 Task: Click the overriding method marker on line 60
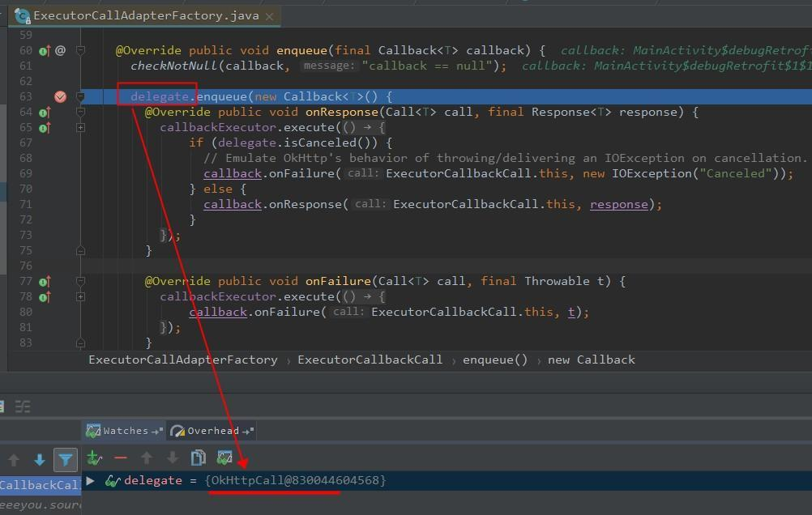[x=44, y=49]
